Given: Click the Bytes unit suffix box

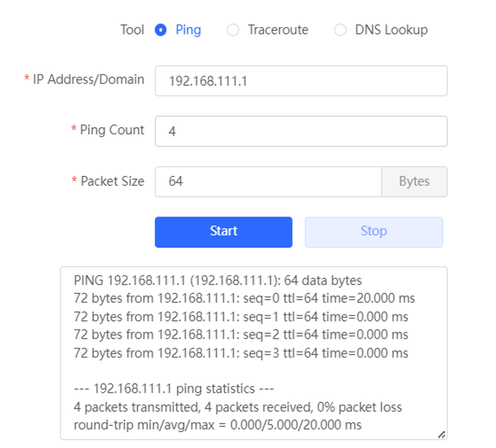Looking at the screenshot, I should [414, 182].
